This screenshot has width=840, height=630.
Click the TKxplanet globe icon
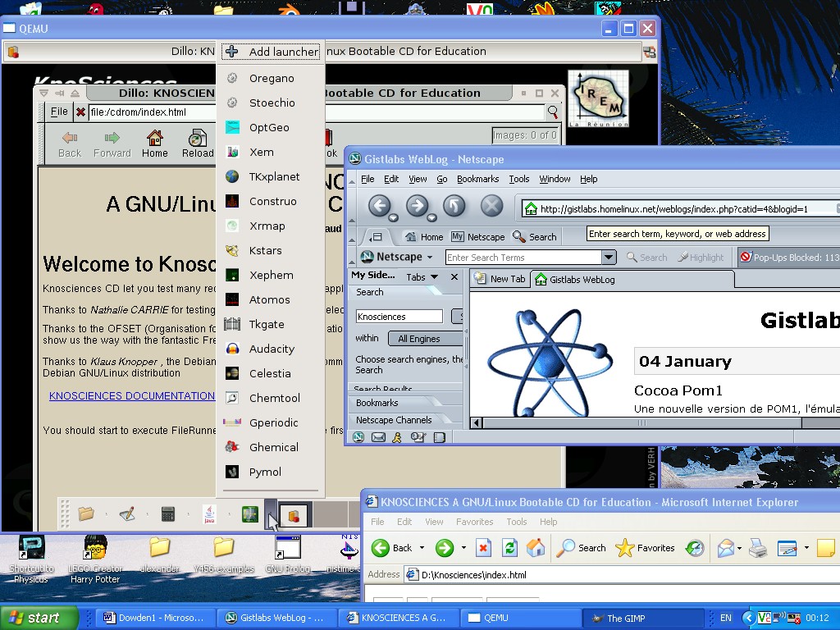[x=232, y=176]
